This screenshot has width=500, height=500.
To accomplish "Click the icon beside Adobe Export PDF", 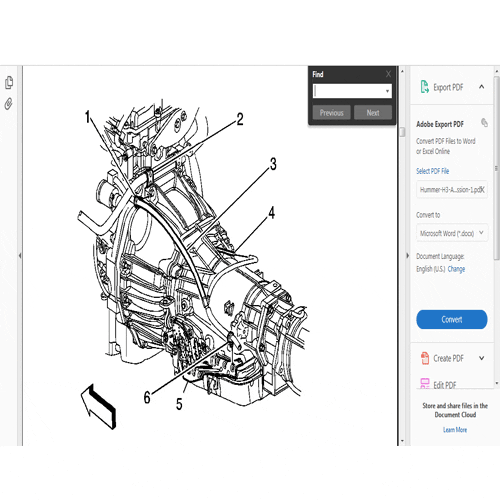I will tap(484, 123).
